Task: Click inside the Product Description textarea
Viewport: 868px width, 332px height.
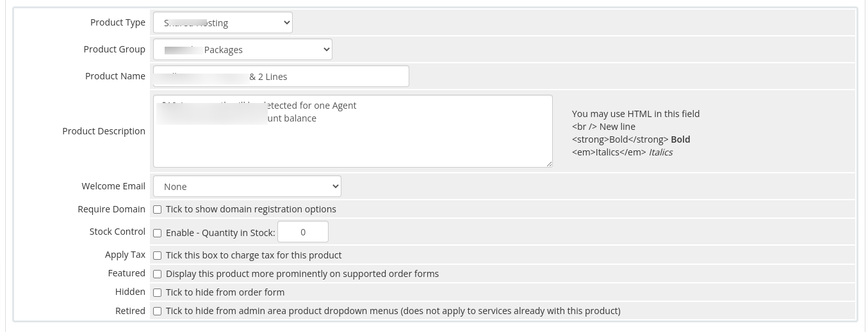Action: (x=352, y=131)
